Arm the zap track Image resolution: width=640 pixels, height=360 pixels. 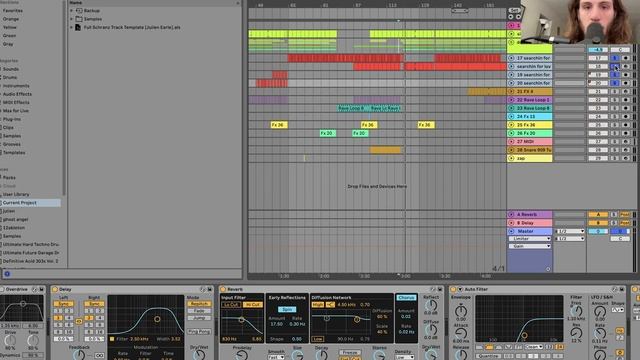[x=625, y=158]
